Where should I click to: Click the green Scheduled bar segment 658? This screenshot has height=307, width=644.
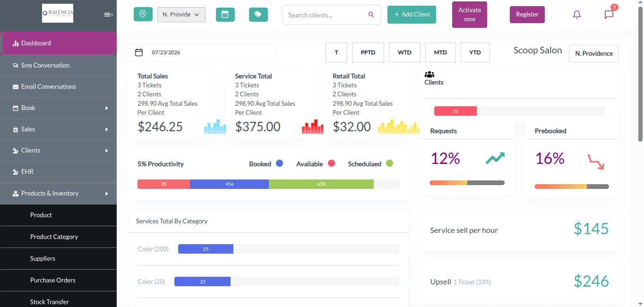pos(321,184)
